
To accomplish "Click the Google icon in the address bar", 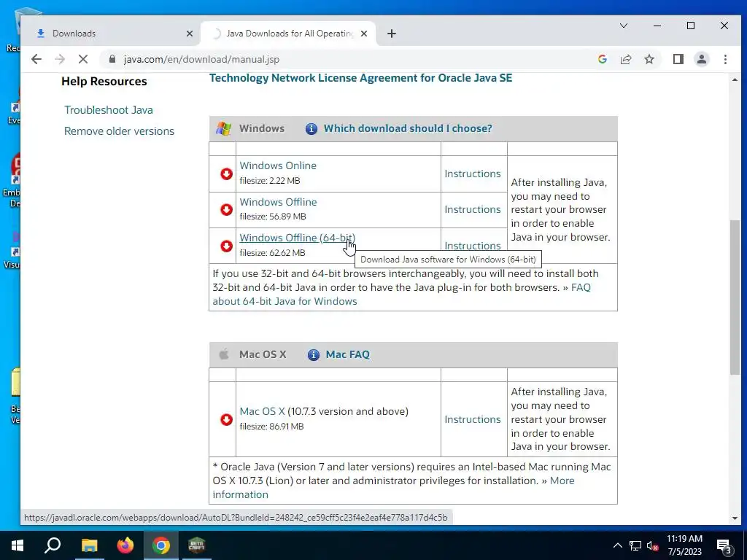I will point(602,59).
